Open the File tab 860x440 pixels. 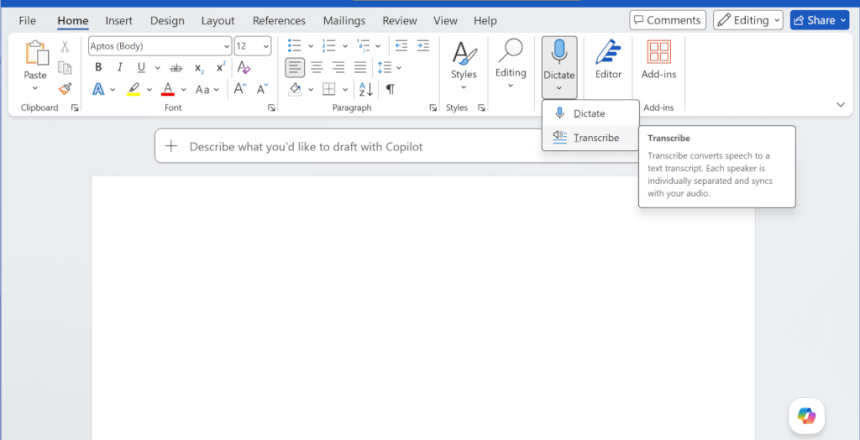point(27,21)
